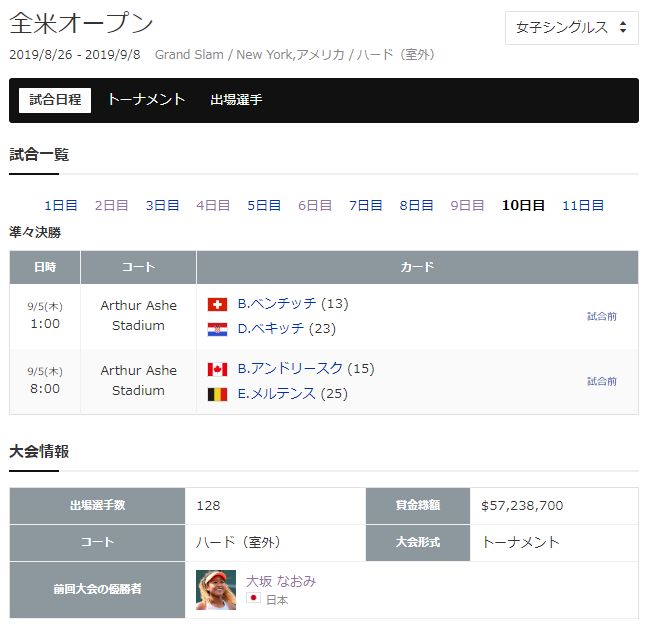The height and width of the screenshot is (631, 649).
Task: Go to 4日目 schedule
Action: click(x=213, y=205)
